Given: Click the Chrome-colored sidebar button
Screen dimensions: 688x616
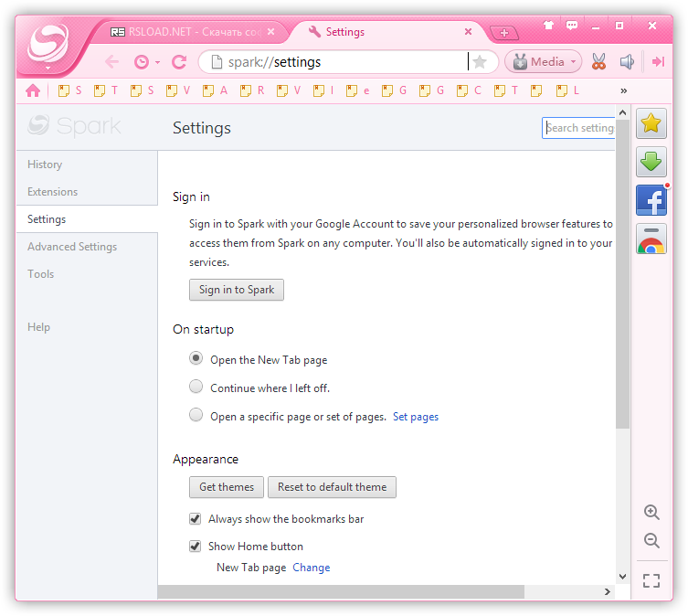Looking at the screenshot, I should [651, 239].
